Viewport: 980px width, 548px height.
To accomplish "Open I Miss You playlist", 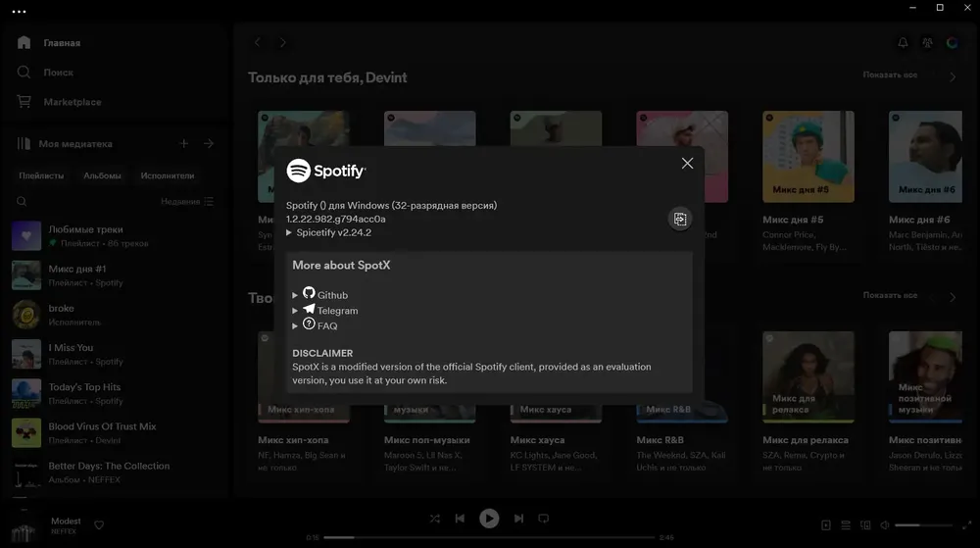I will coord(116,354).
